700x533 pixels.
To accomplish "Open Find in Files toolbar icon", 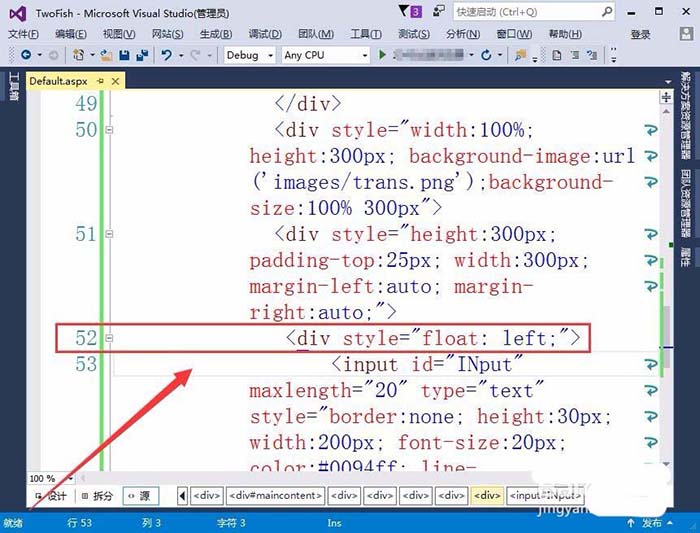I will coord(520,55).
